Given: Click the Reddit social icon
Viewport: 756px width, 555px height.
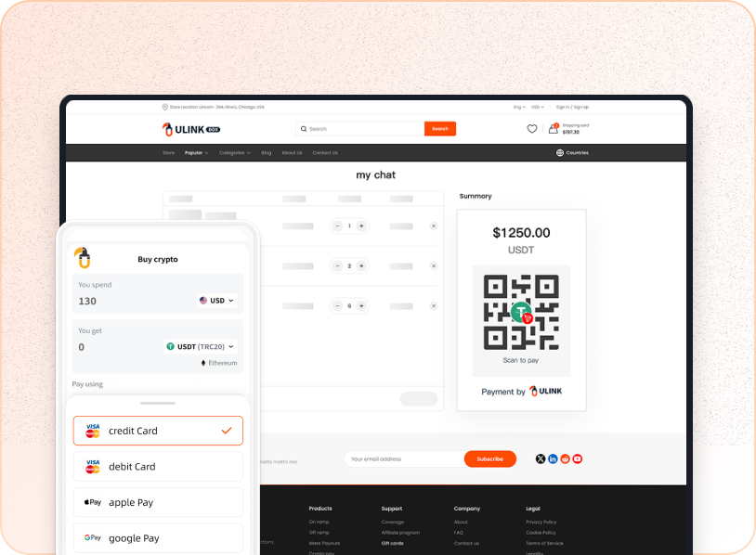Looking at the screenshot, I should tap(566, 458).
